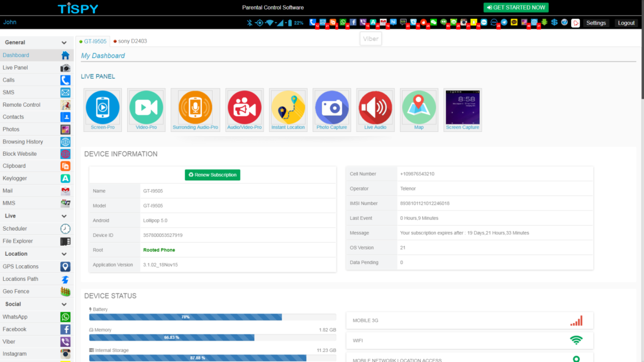Click the Photo Capture camera icon

point(331,107)
